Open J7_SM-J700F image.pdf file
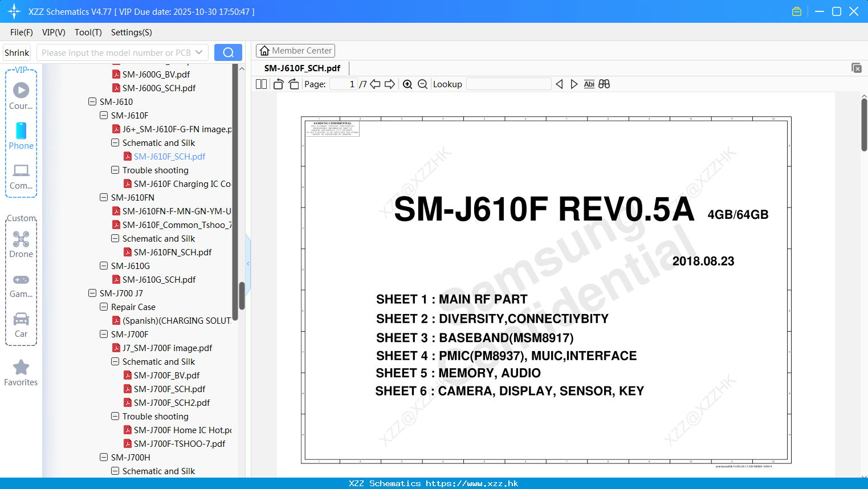The height and width of the screenshot is (489, 868). coord(162,348)
